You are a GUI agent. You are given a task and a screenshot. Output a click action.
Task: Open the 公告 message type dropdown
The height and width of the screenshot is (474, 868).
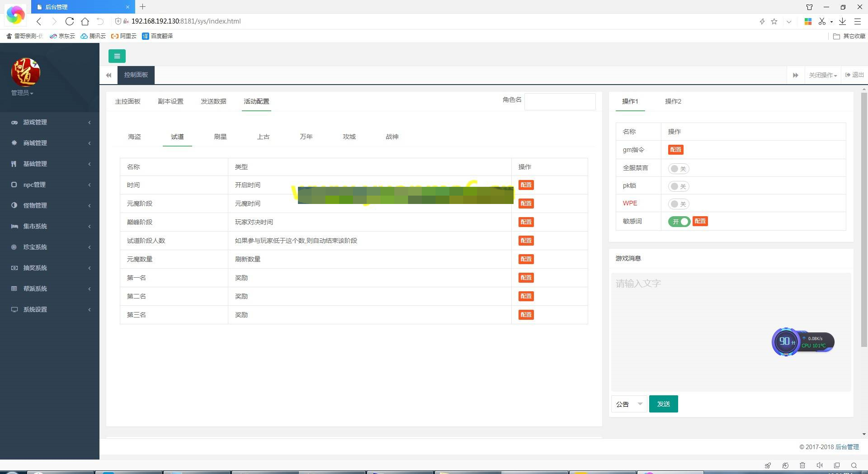click(x=628, y=403)
